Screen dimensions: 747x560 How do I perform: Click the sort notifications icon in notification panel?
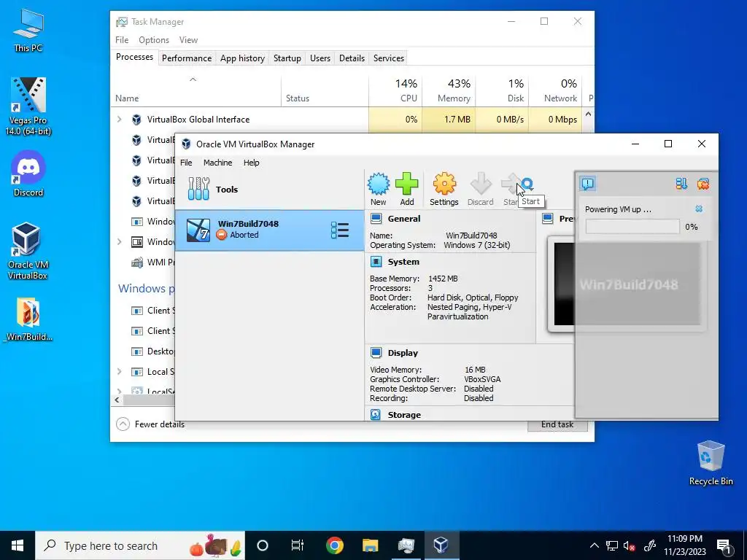[x=681, y=183]
